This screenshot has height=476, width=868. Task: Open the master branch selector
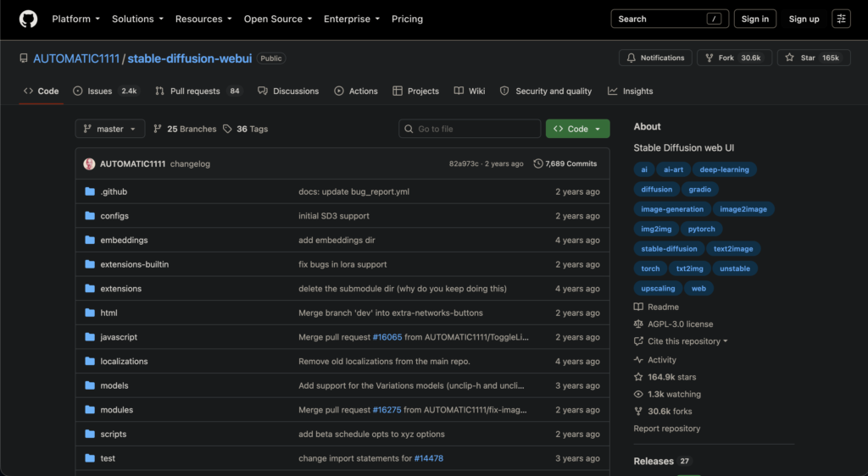[109, 129]
